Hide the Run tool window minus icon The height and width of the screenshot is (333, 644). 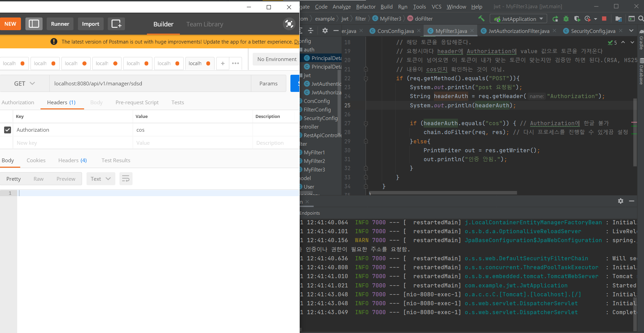[632, 201]
